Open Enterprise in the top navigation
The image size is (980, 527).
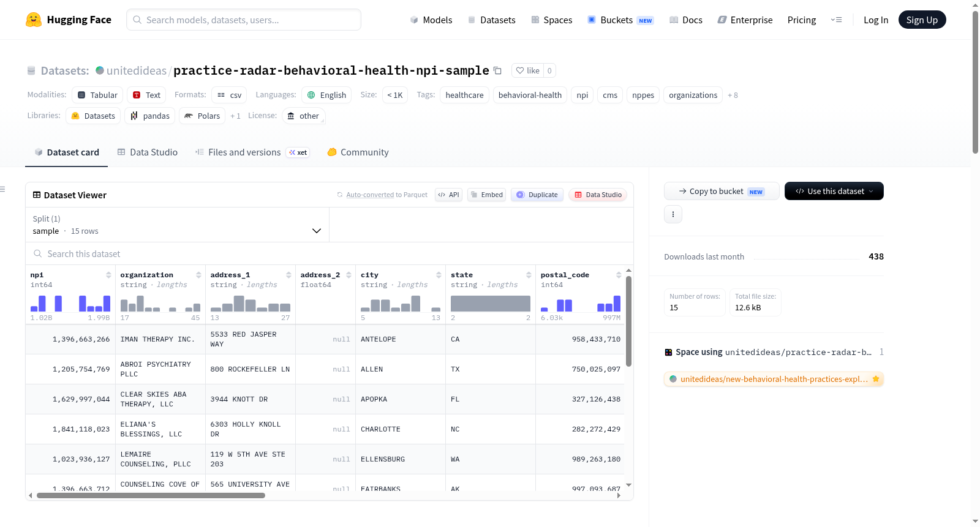pos(745,20)
